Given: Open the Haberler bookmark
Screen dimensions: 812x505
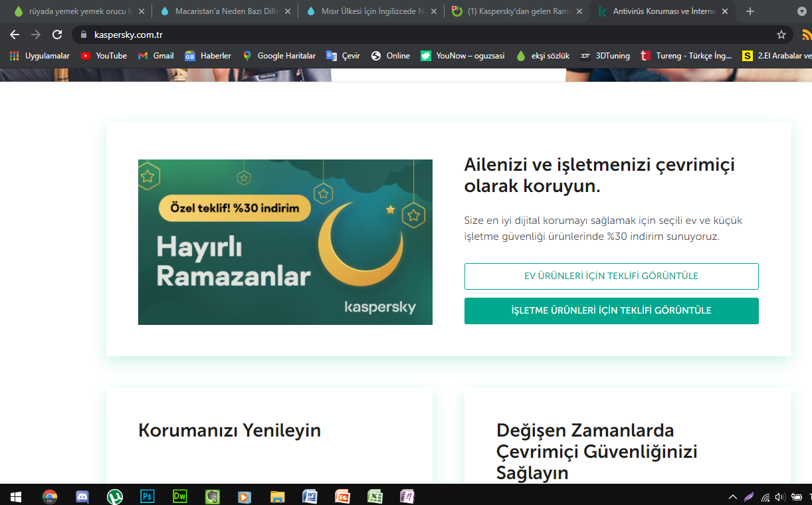Looking at the screenshot, I should tap(208, 56).
